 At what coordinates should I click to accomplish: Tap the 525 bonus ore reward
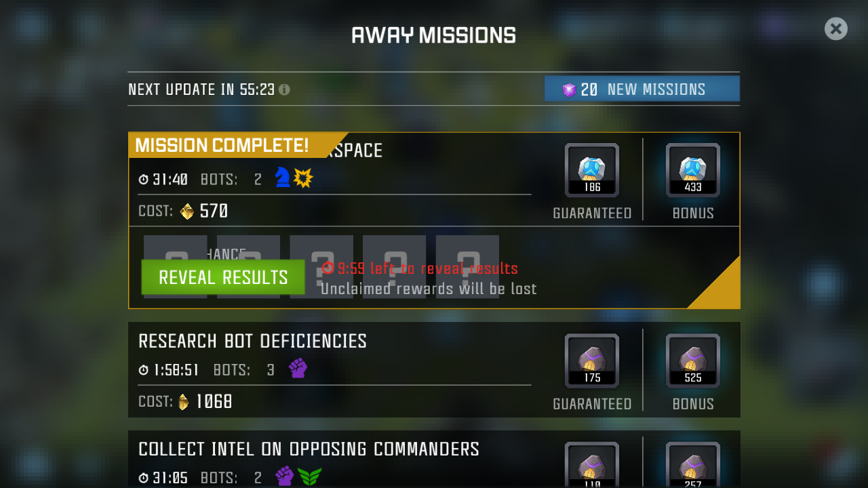693,361
